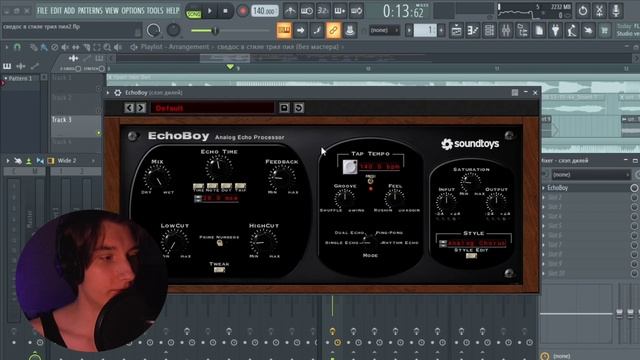
Task: Open the OPTIONS menu
Action: [133, 11]
